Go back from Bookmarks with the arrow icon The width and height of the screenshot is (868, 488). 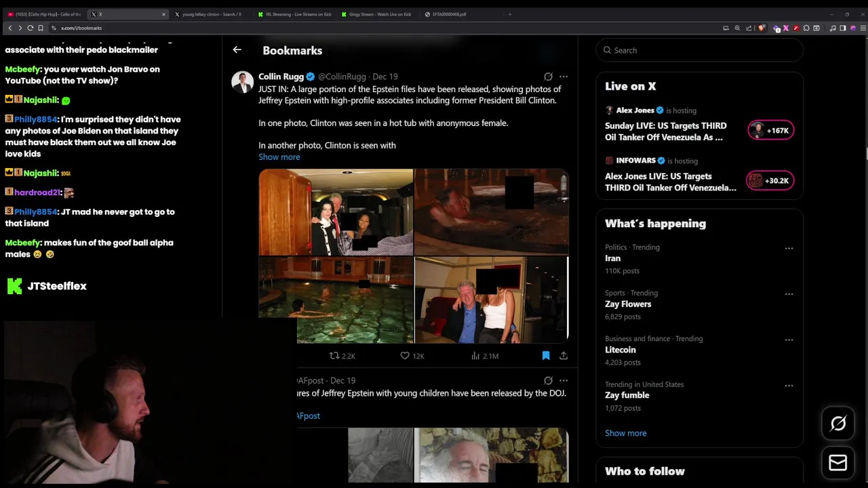237,49
